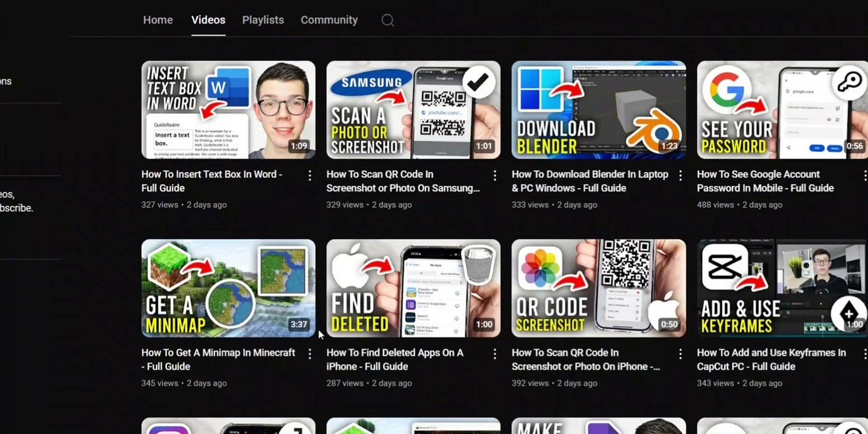The width and height of the screenshot is (868, 434).
Task: Click title How To See Google Account Password
Action: pos(766,181)
